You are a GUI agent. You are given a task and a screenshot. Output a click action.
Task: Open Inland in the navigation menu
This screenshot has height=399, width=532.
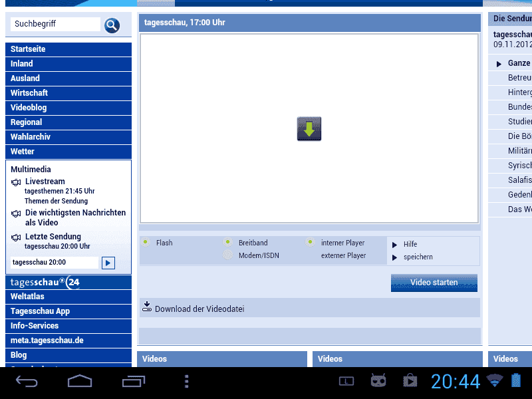(68, 64)
